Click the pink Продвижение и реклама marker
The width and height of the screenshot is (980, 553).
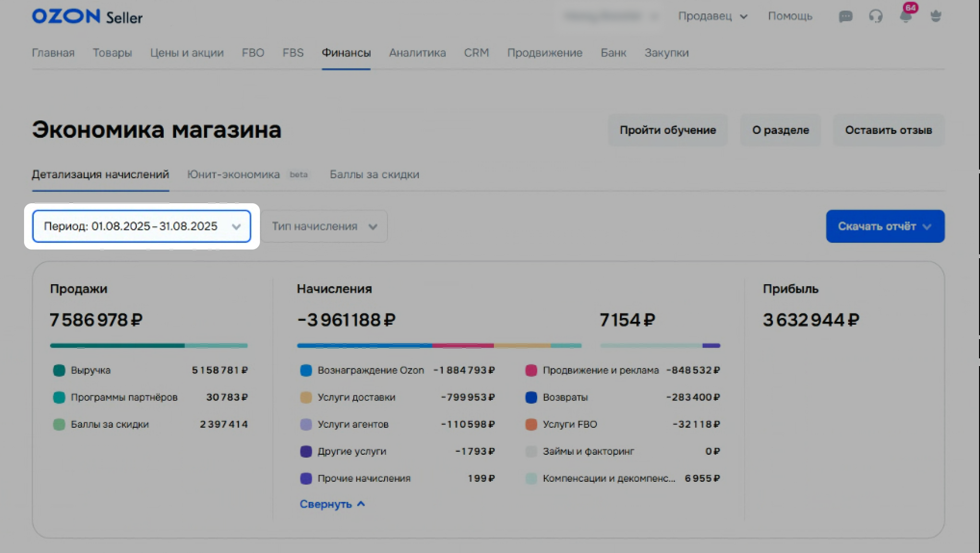pos(531,370)
